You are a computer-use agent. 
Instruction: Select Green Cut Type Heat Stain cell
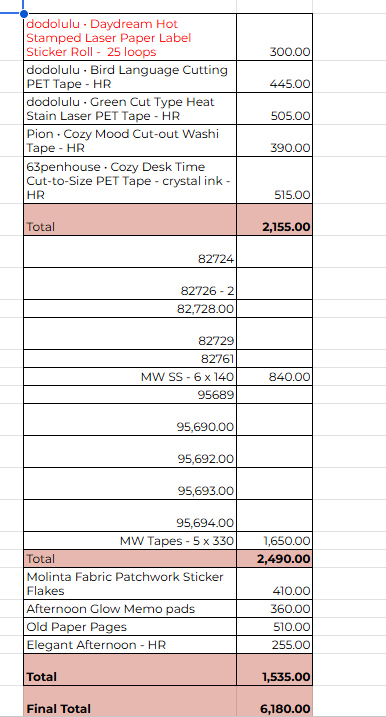click(130, 108)
